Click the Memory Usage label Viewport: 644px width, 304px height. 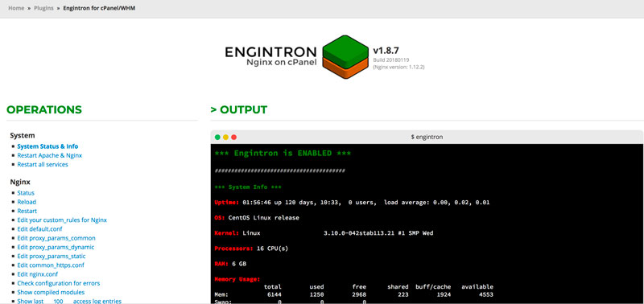[237, 279]
